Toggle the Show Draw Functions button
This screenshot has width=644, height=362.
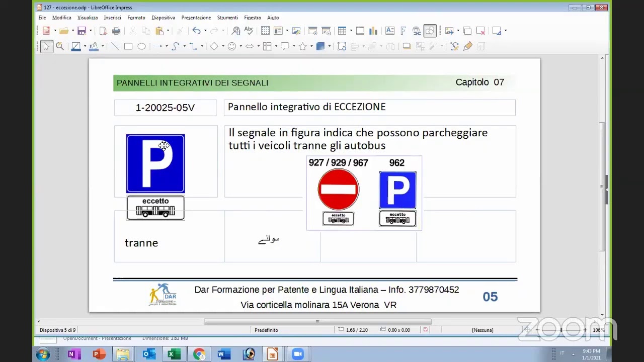[430, 31]
